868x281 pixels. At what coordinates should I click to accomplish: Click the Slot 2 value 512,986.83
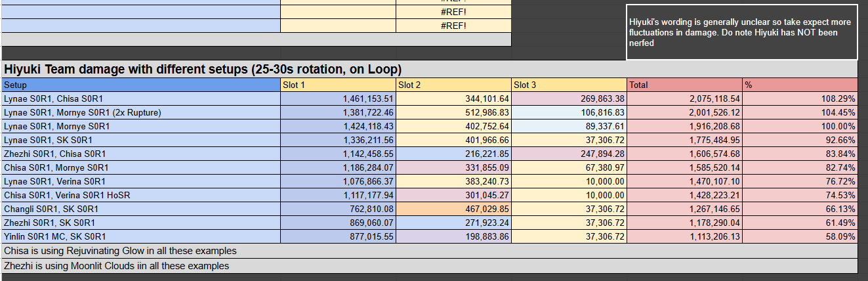tap(453, 112)
